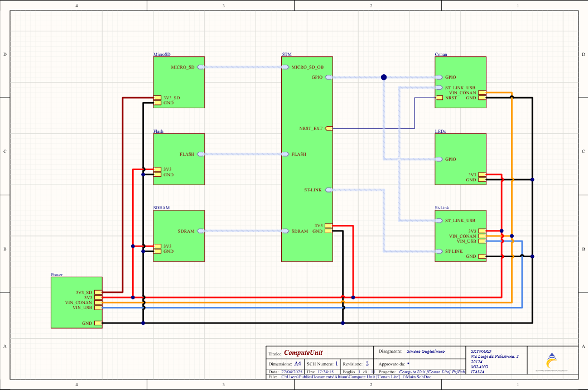The image size is (588, 390).
Task: Click the date '22/04/2025' in title block
Action: click(292, 372)
